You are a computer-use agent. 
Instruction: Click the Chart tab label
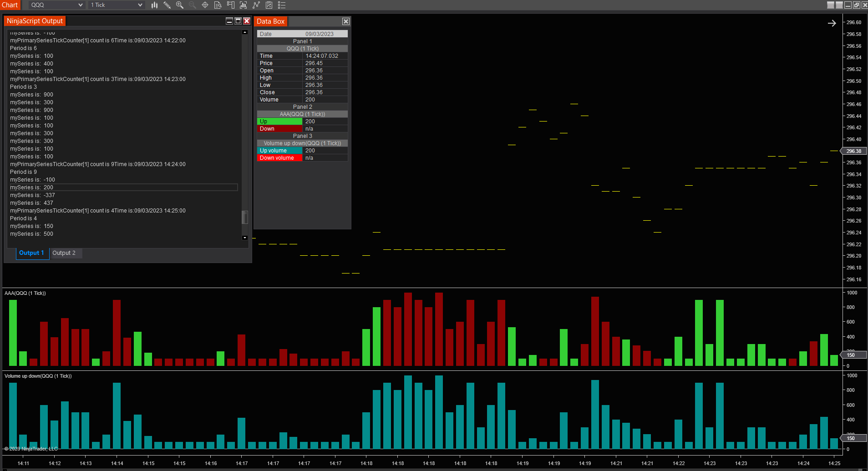(x=10, y=5)
